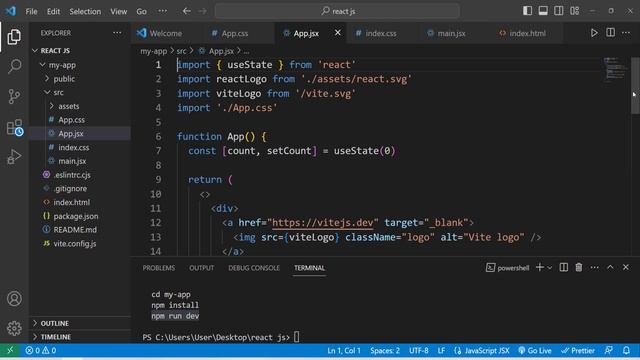The image size is (640, 360).
Task: Create a new terminal with plus icon
Action: pos(540,267)
